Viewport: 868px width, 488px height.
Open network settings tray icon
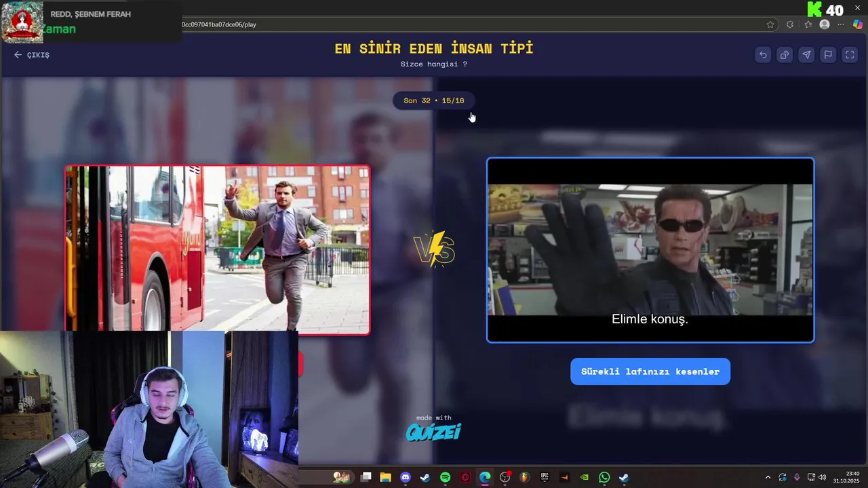coord(811,477)
